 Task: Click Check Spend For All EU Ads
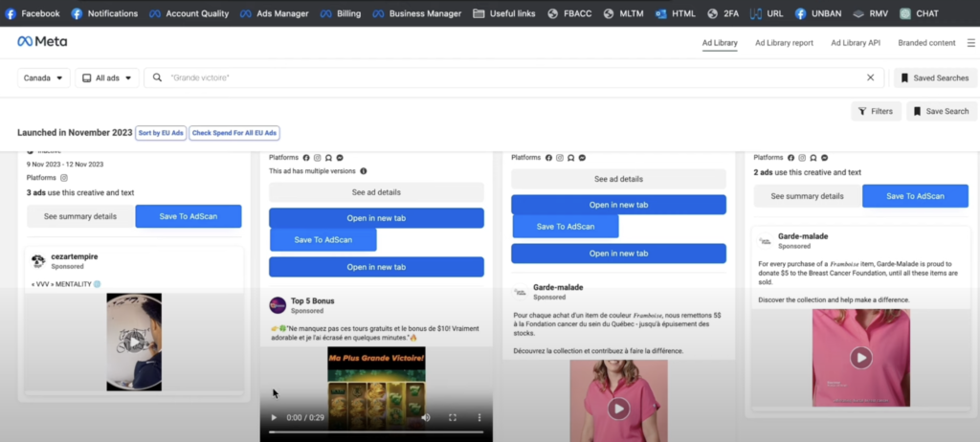[234, 133]
